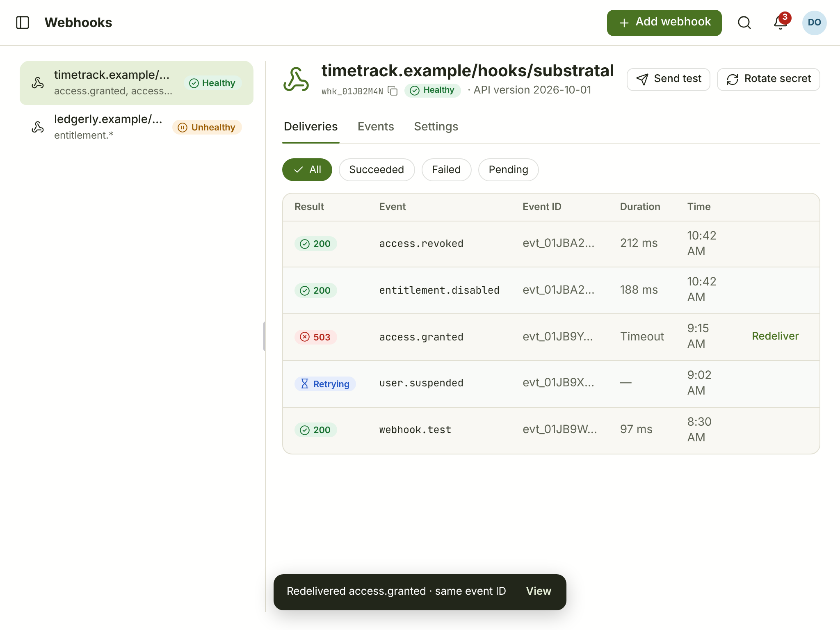
Task: Click the Duration column header
Action: (x=640, y=207)
